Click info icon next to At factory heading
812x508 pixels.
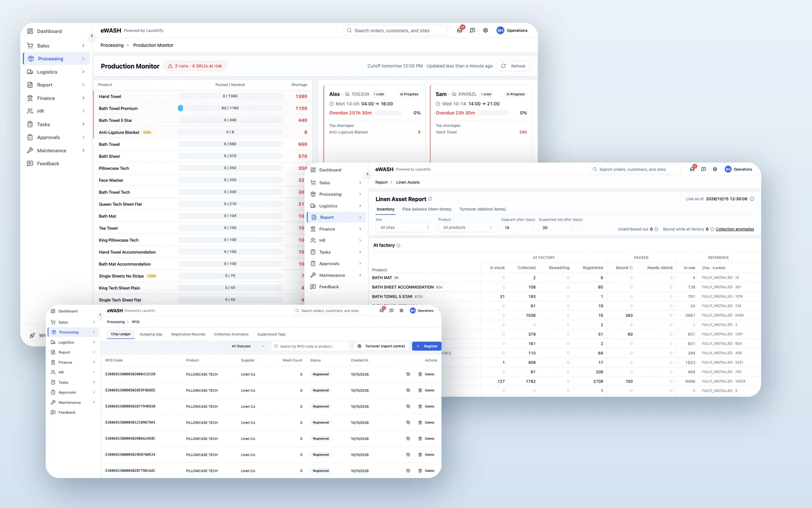point(398,245)
